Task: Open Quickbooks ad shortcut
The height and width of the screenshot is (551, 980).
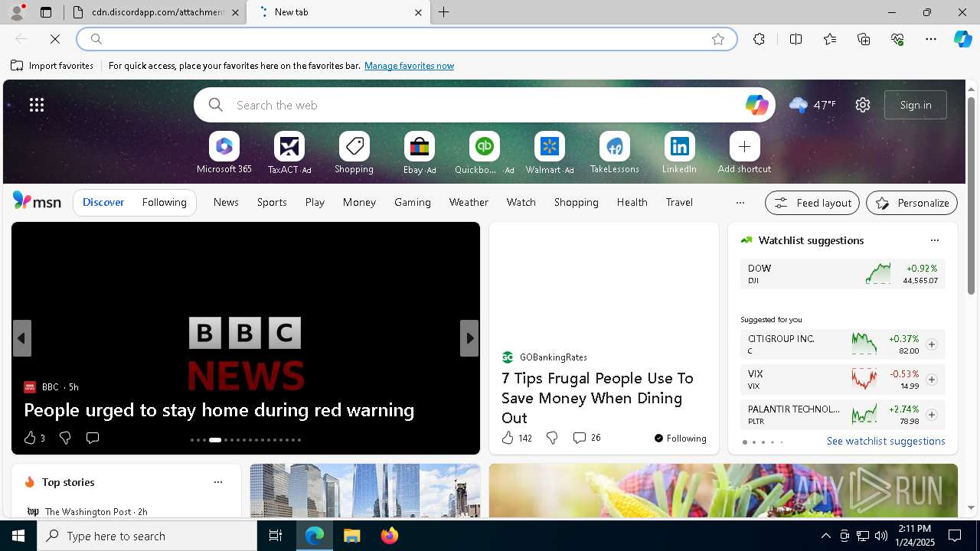Action: point(484,153)
